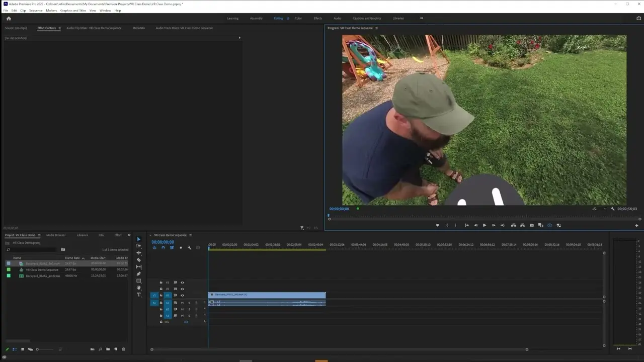Screen dimensions: 644x362
Task: Click the Export Frame camera icon
Action: [531, 225]
